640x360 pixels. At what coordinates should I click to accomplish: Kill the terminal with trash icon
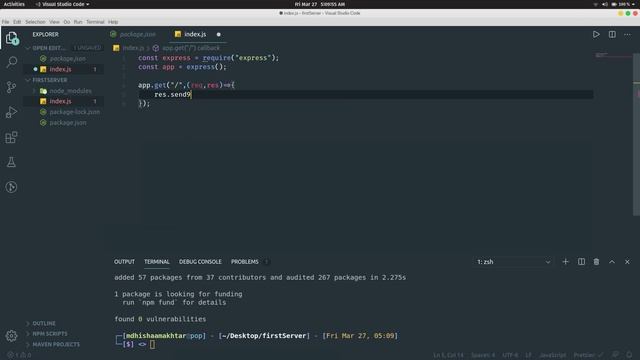[x=596, y=262]
